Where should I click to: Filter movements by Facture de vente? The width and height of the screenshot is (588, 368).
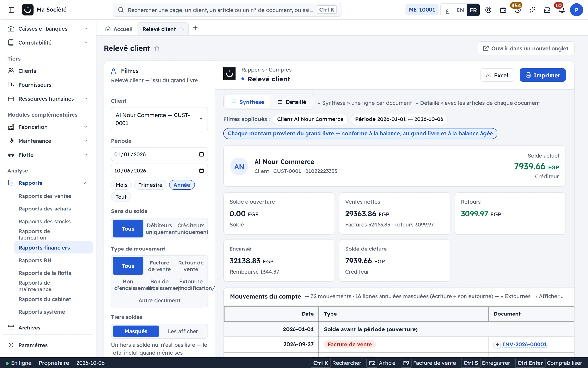[x=159, y=266]
